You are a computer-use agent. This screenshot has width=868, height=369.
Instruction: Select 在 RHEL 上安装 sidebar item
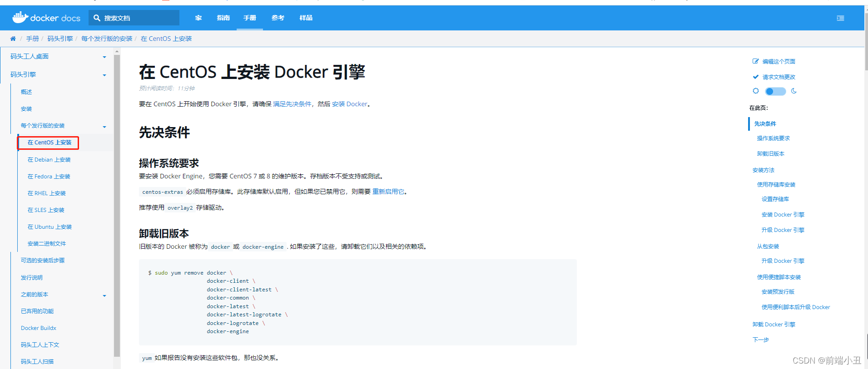tap(47, 193)
